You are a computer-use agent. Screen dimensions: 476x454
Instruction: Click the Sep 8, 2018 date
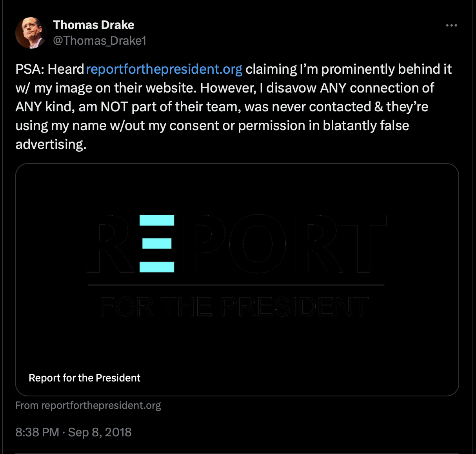(100, 432)
